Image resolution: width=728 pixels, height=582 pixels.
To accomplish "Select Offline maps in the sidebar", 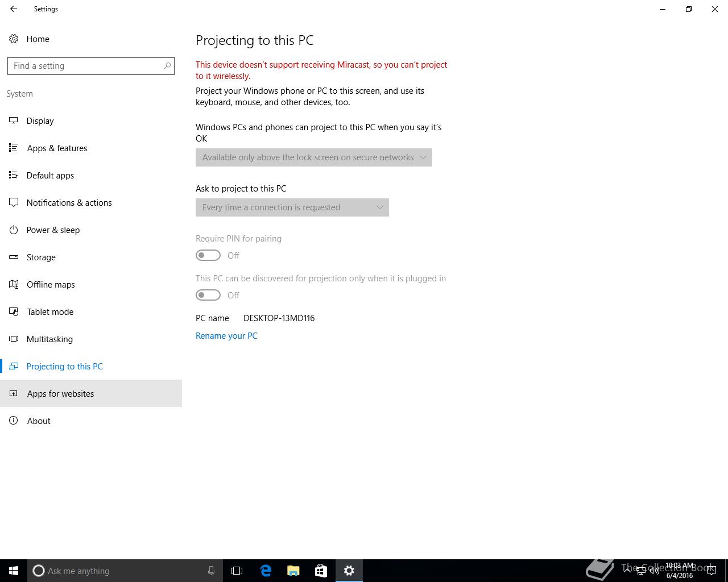I will point(91,284).
